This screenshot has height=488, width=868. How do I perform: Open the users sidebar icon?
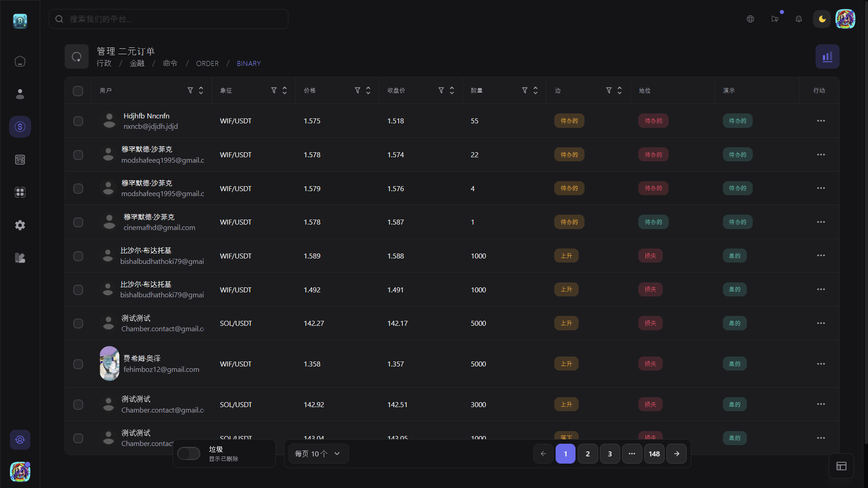[20, 94]
